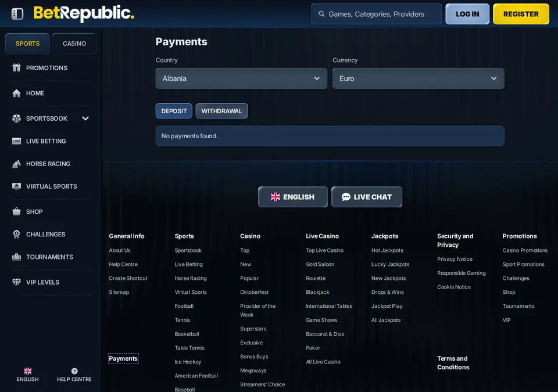Click the Challenges medal icon
Viewport: 558px width, 392px height.
[x=16, y=234]
